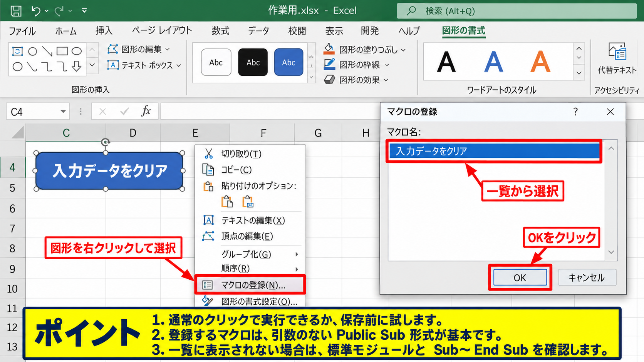Switch to the 開発 ribbon tab
The image size is (644, 362).
[370, 31]
